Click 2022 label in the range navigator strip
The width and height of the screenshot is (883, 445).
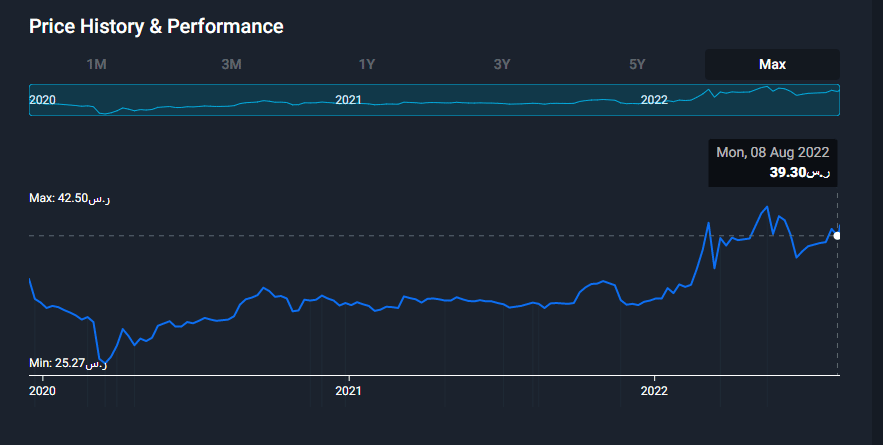click(654, 100)
